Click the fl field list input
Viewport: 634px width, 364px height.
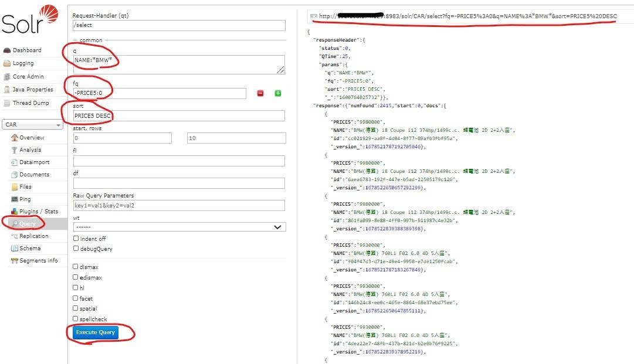coord(179,161)
